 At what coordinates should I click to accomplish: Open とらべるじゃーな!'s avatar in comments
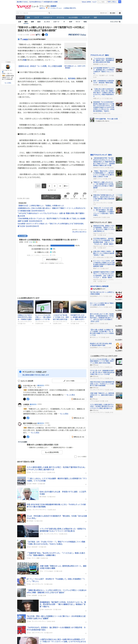point(20,387)
